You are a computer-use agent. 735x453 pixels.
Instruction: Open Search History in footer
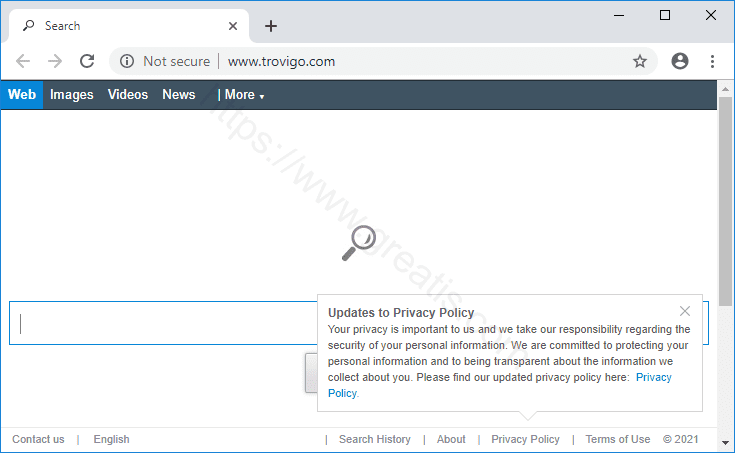click(375, 439)
